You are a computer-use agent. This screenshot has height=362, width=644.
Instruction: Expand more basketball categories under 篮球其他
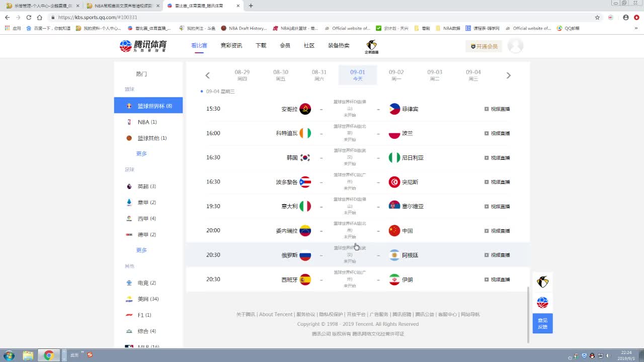(x=141, y=154)
